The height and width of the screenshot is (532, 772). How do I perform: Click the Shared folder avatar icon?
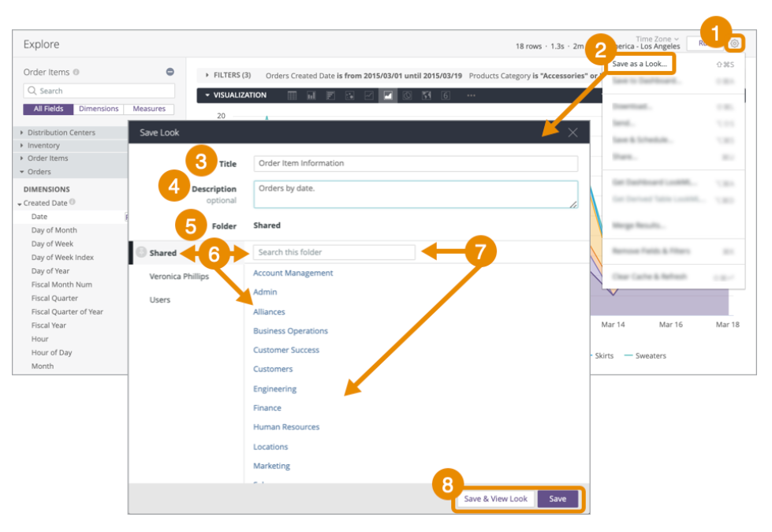point(141,252)
